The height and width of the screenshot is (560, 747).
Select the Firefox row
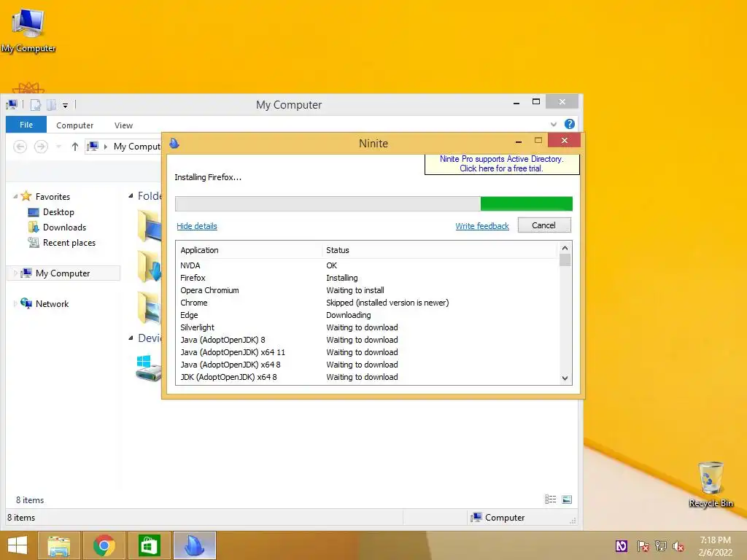(x=367, y=278)
